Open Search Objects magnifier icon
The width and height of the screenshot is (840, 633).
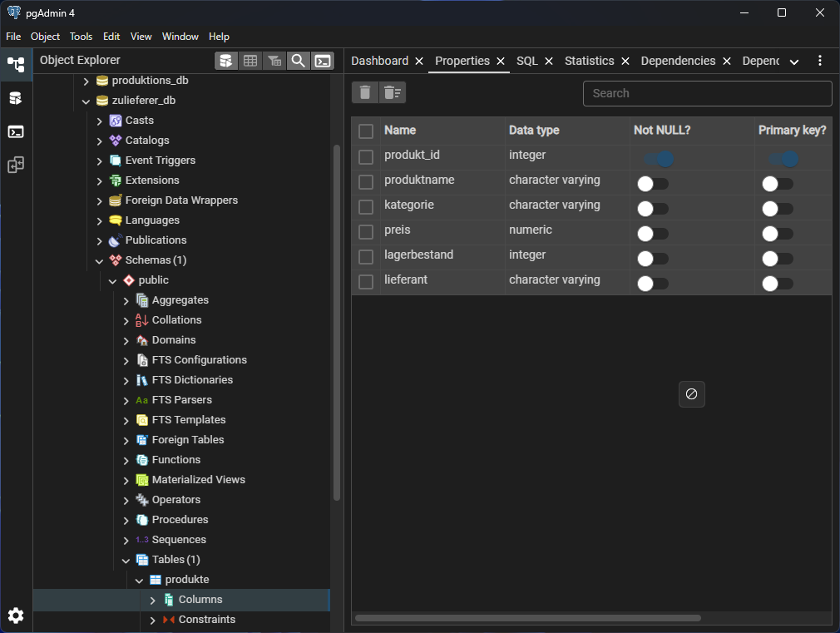298,61
